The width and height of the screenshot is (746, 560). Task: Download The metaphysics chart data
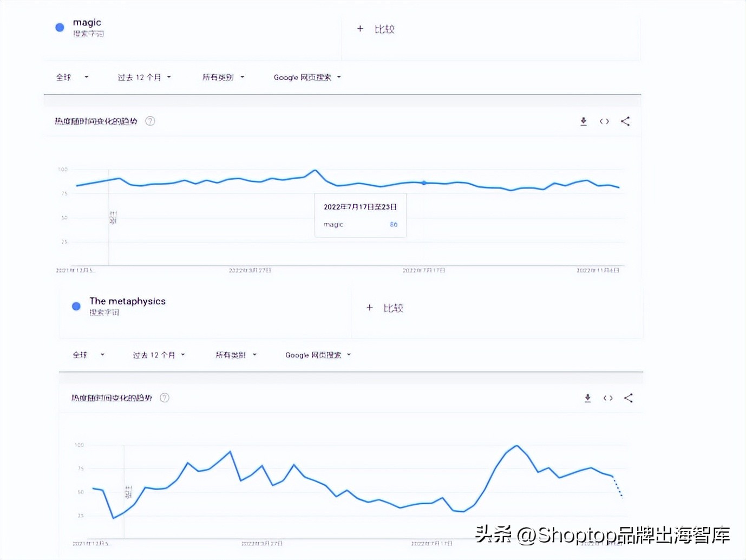pos(587,398)
